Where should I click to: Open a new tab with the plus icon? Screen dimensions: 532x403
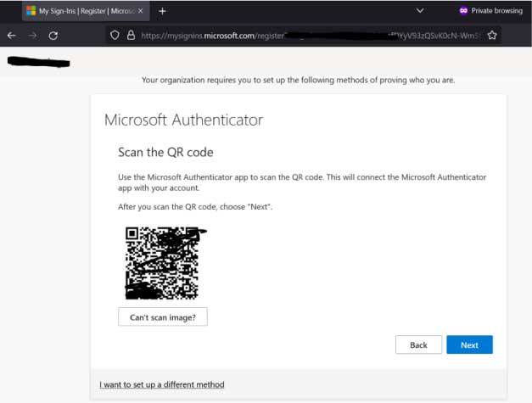(162, 11)
